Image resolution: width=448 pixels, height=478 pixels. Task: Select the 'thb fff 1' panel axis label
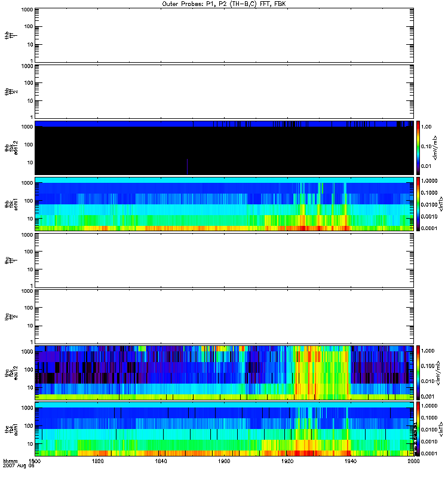click(x=11, y=36)
